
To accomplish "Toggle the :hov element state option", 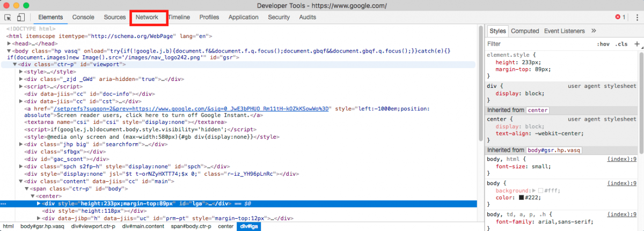I will (603, 44).
